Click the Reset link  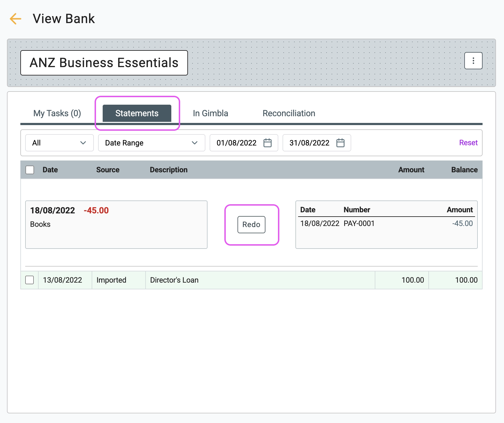click(468, 143)
